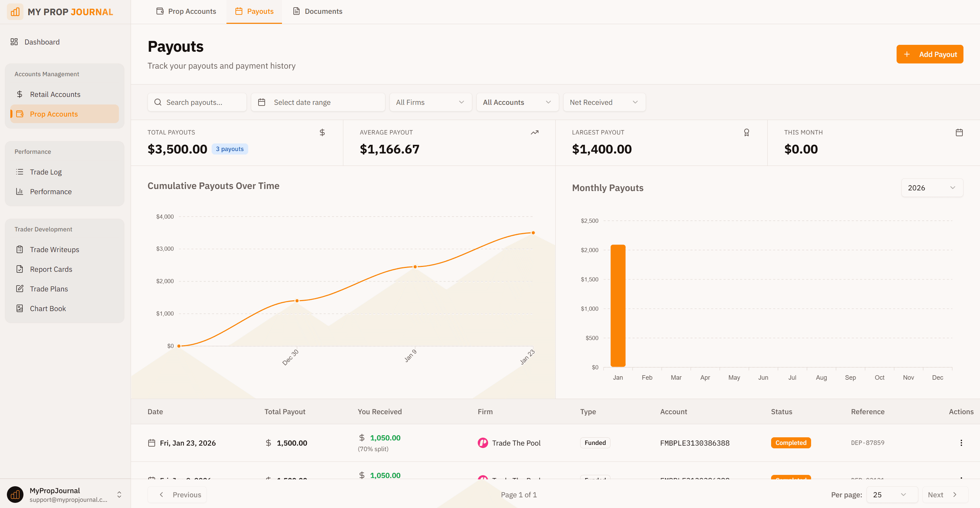Viewport: 980px width, 508px height.
Task: Click the document check icon beside Report Cards
Action: pyautogui.click(x=20, y=269)
